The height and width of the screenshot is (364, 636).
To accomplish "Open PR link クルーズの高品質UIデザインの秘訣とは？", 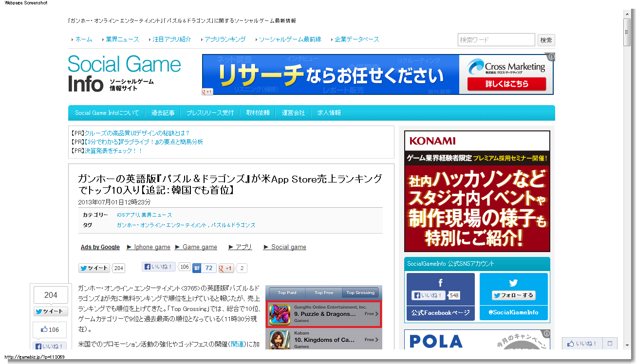I will point(137,133).
